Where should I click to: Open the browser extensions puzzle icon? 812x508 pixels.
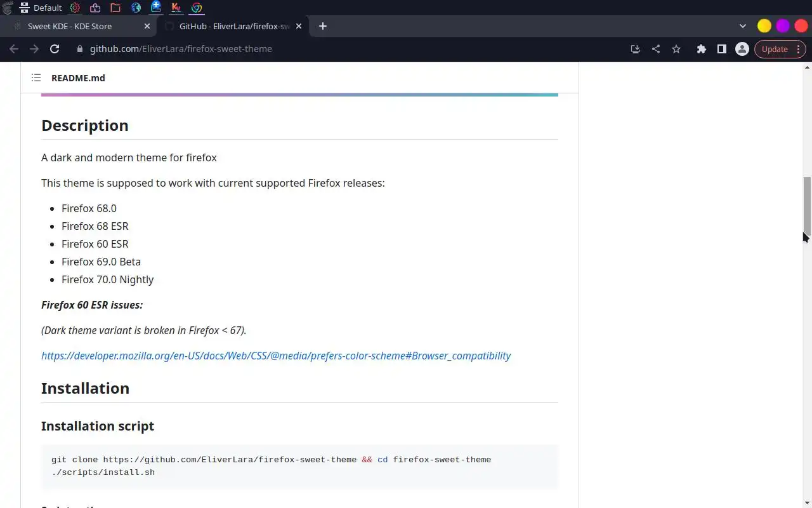coord(701,49)
